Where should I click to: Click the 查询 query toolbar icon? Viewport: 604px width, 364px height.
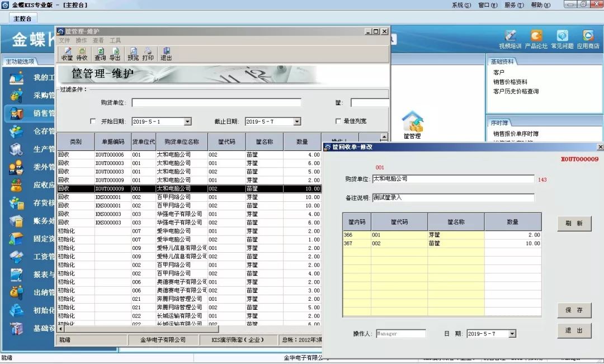point(100,54)
